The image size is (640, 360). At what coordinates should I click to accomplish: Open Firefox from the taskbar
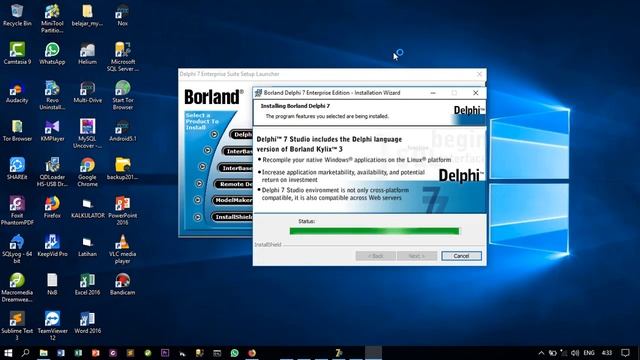point(252,353)
